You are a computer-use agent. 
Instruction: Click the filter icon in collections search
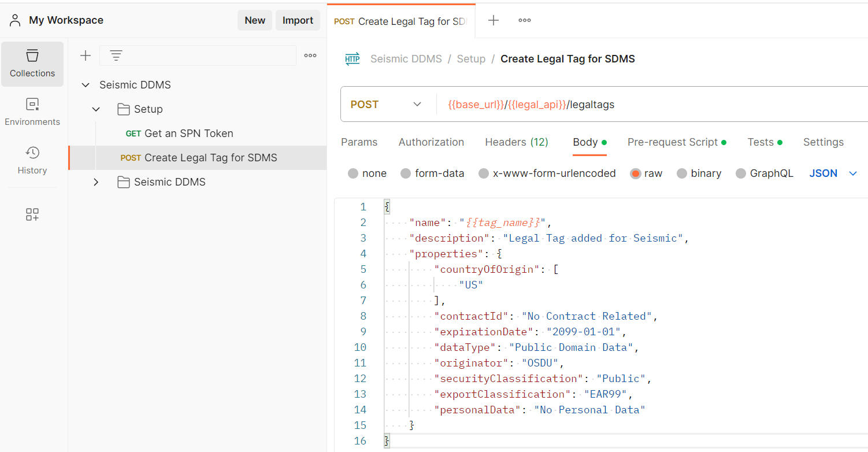click(116, 55)
